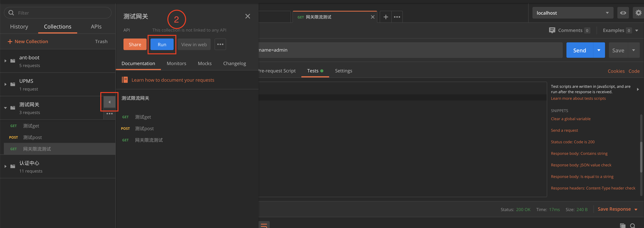Click the Status code: Code is 200 snippet
This screenshot has width=644, height=228.
click(572, 142)
